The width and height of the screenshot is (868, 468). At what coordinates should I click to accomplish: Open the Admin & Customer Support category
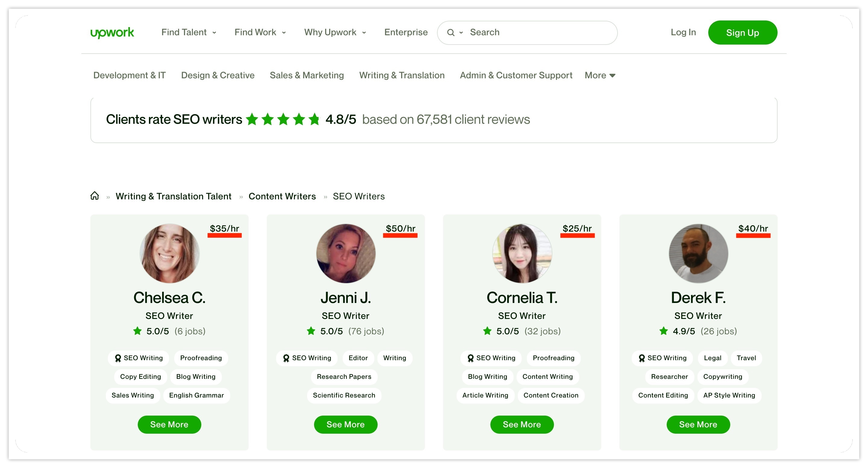click(516, 75)
